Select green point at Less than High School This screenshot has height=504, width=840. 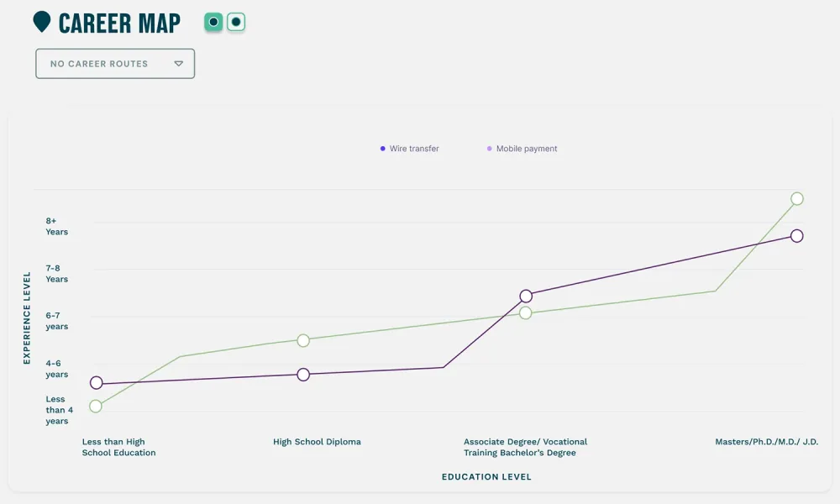click(x=96, y=407)
